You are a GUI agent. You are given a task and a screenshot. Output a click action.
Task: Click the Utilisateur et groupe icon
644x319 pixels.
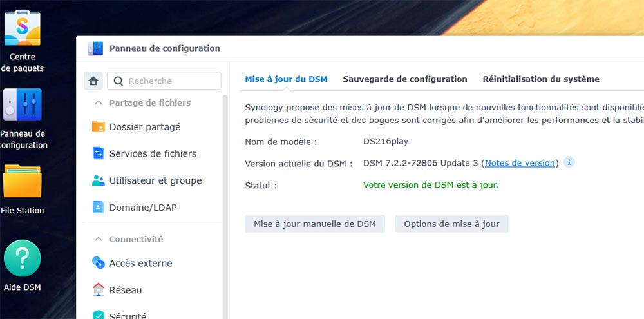coord(98,180)
